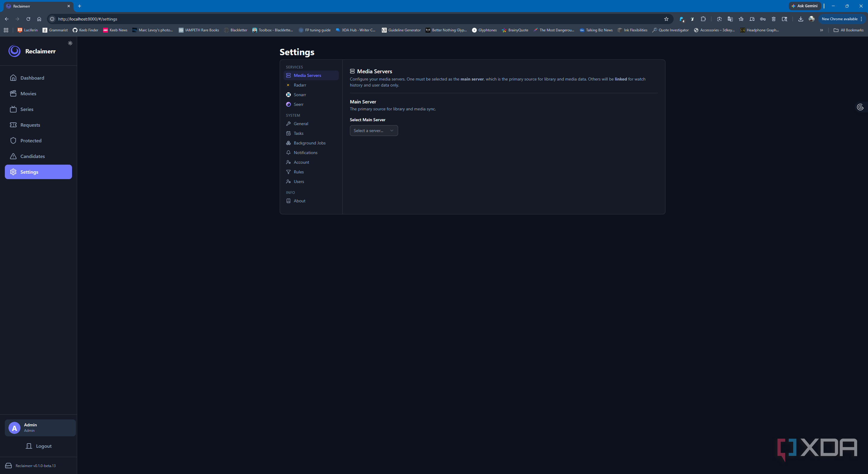Click the Reclaimerr logo icon
Image resolution: width=868 pixels, height=474 pixels.
coord(14,51)
